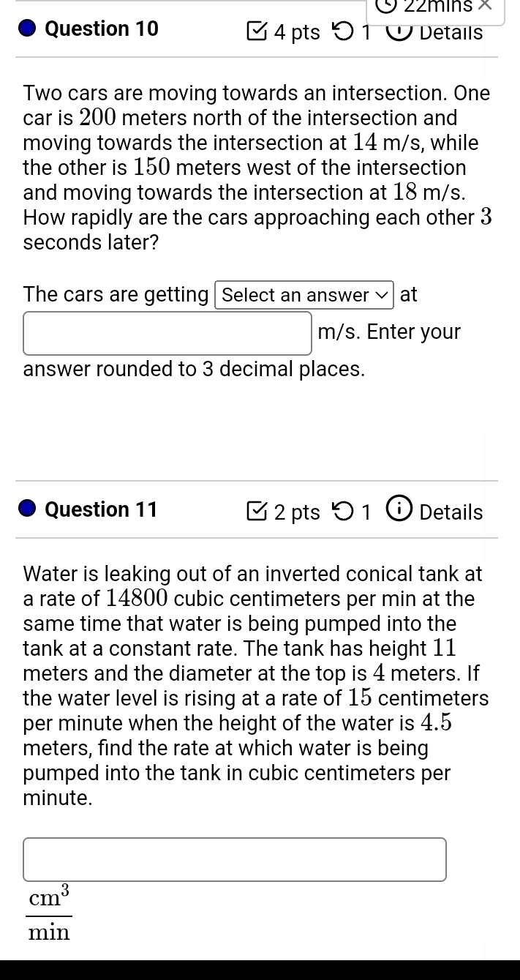Click the Question 10 heading
520x980 pixels.
102,29
